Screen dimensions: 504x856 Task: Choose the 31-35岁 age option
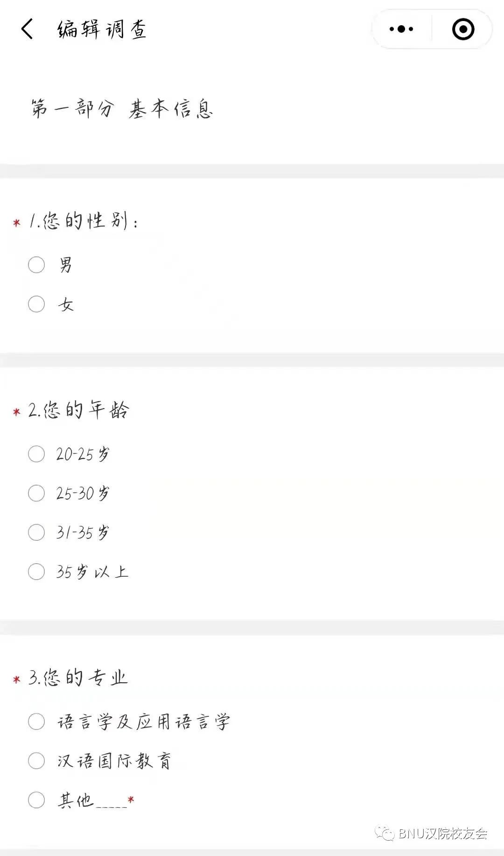(35, 531)
